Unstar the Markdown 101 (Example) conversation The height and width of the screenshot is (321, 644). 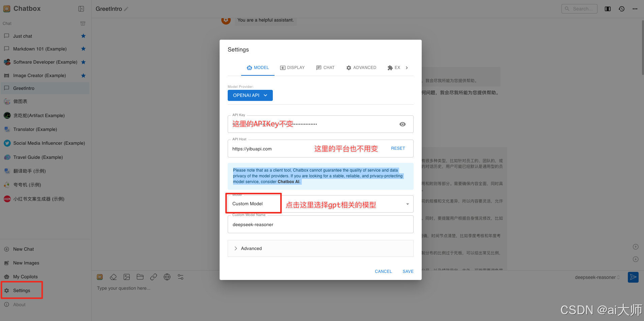(83, 49)
